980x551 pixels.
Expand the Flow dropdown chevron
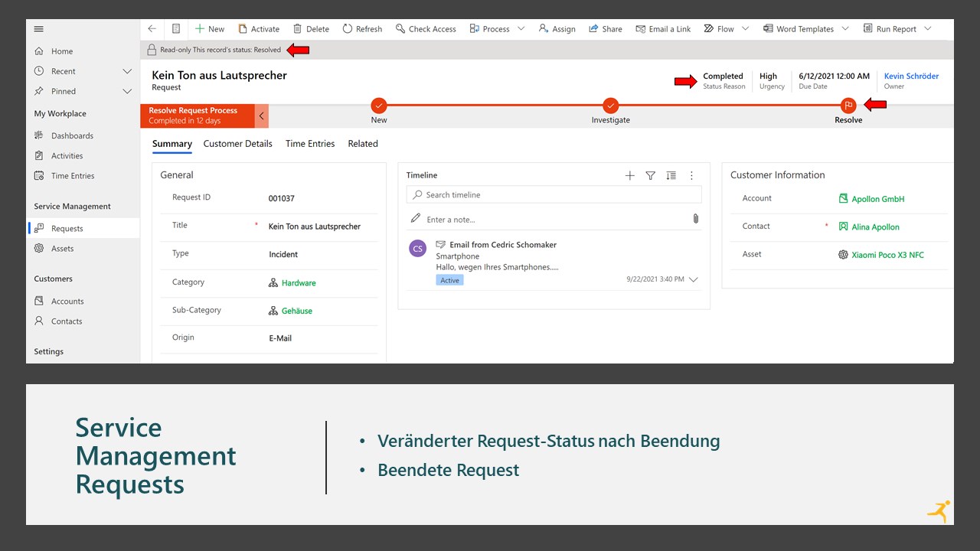pos(745,29)
